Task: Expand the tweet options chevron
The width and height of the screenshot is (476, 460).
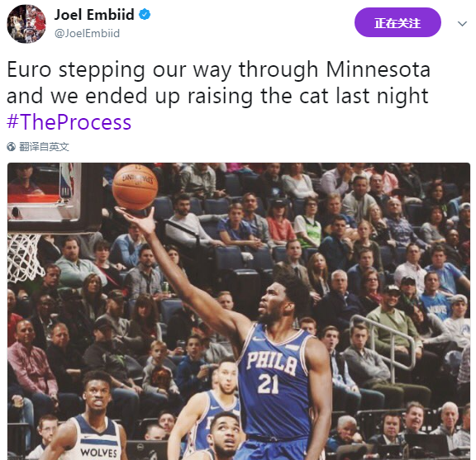Action: pyautogui.click(x=462, y=23)
